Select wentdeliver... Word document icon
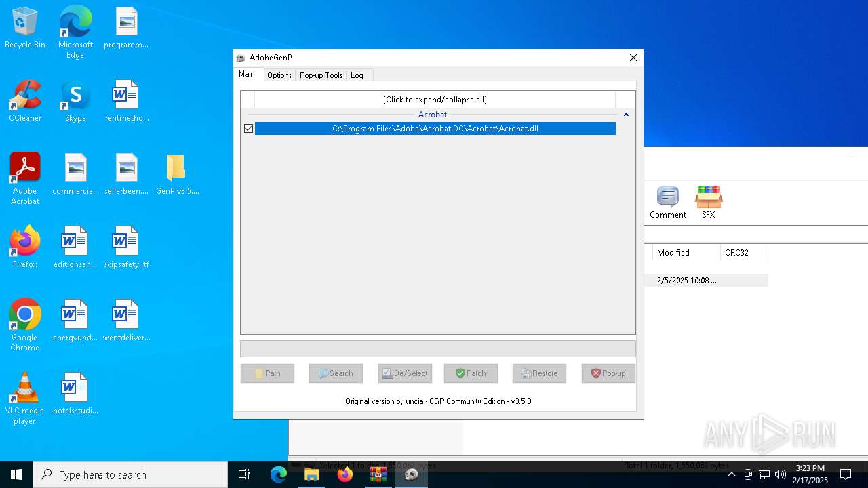This screenshot has width=868, height=488. (126, 321)
